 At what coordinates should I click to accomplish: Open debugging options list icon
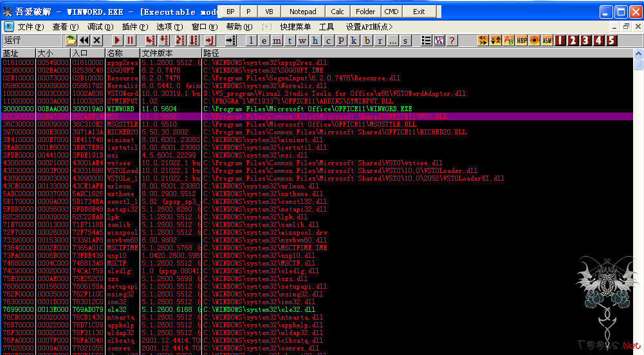tap(426, 41)
